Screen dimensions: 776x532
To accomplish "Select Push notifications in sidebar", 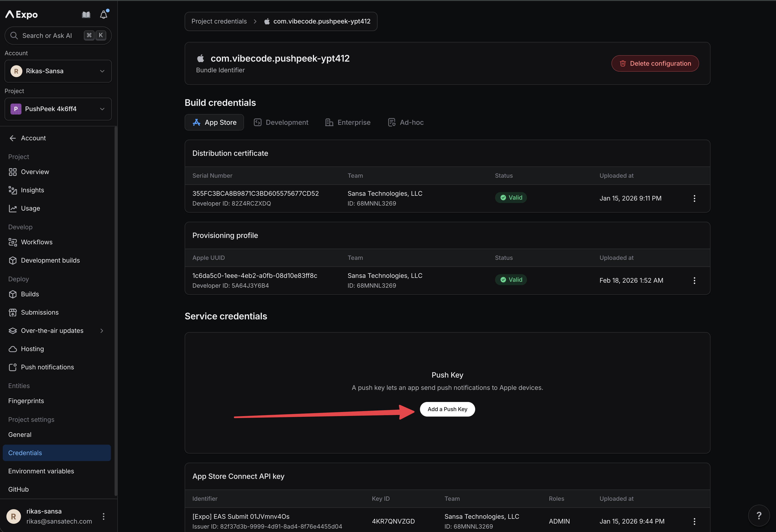I will (47, 367).
